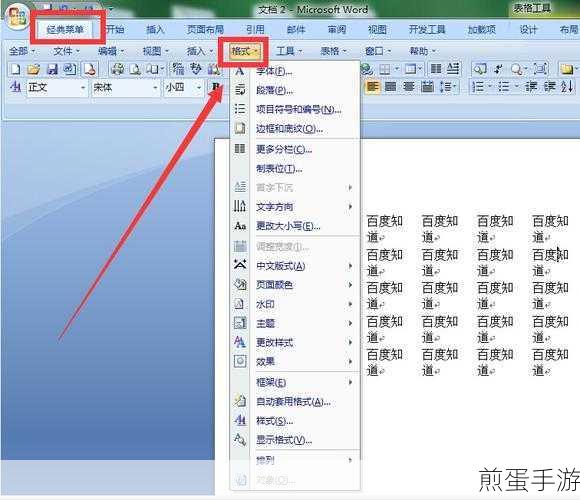Click the Numbering list icon

click(478, 87)
